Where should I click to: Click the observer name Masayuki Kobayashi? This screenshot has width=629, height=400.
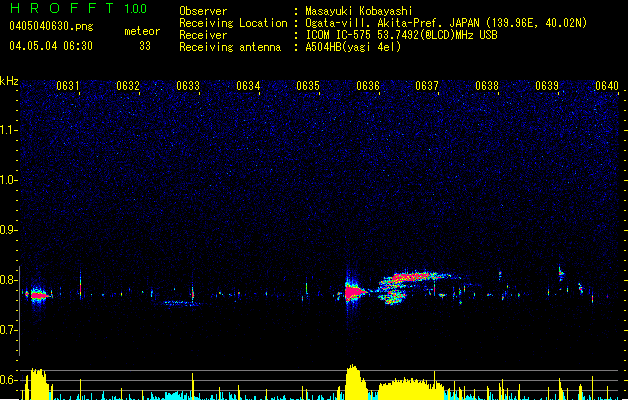pyautogui.click(x=359, y=11)
